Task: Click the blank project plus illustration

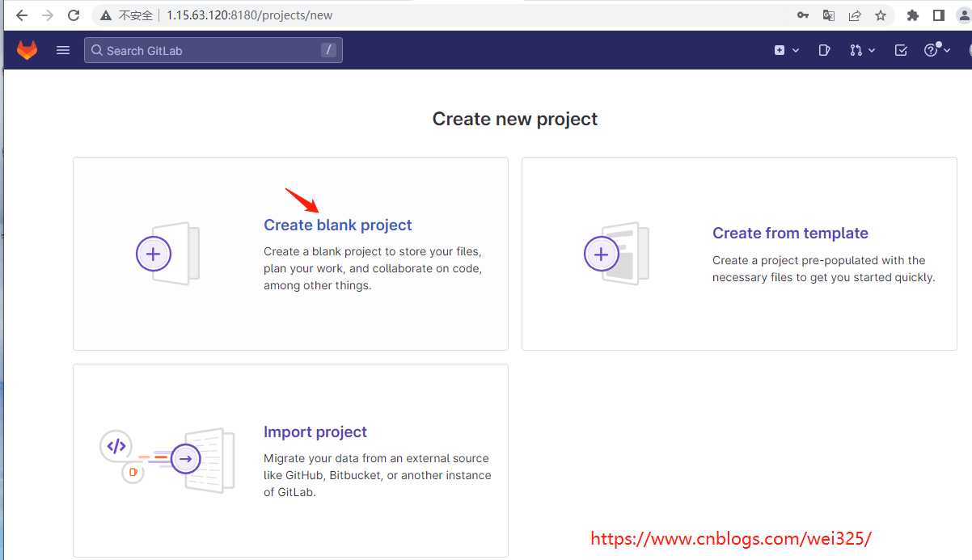Action: [154, 255]
